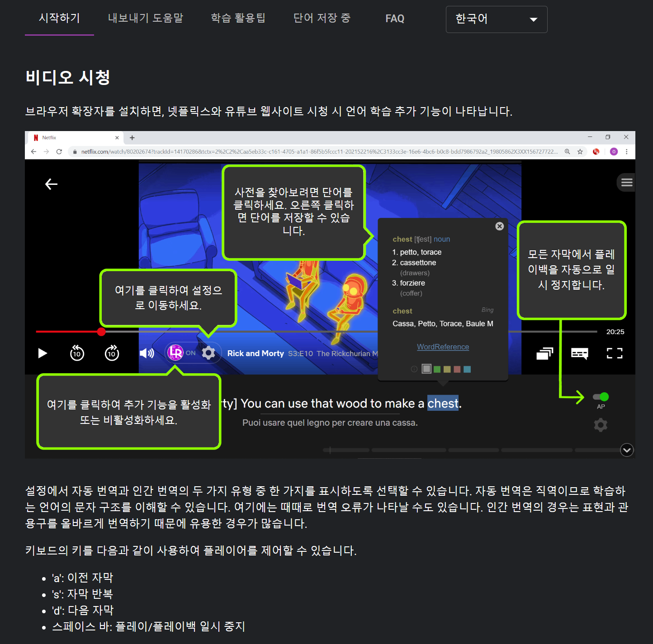Open the 시작하기 tab
This screenshot has width=653, height=644.
pyautogui.click(x=59, y=18)
